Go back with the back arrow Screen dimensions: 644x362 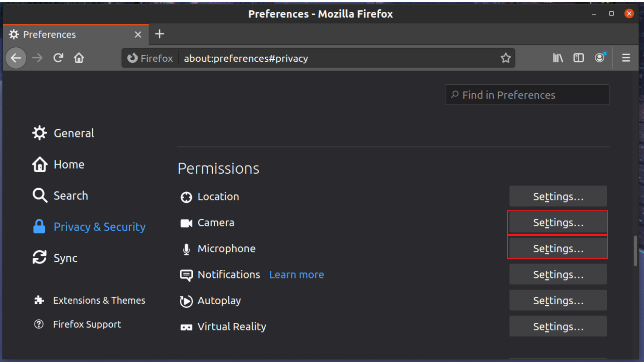click(x=16, y=58)
